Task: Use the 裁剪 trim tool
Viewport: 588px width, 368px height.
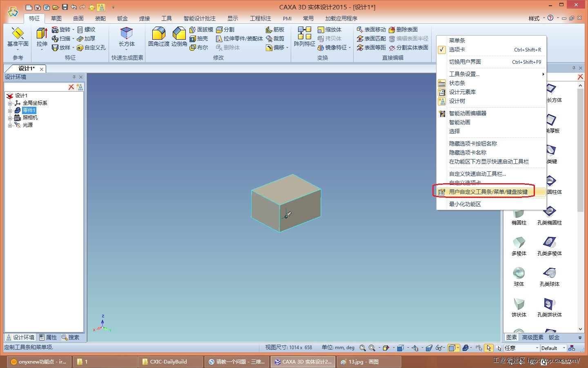Action: [275, 38]
